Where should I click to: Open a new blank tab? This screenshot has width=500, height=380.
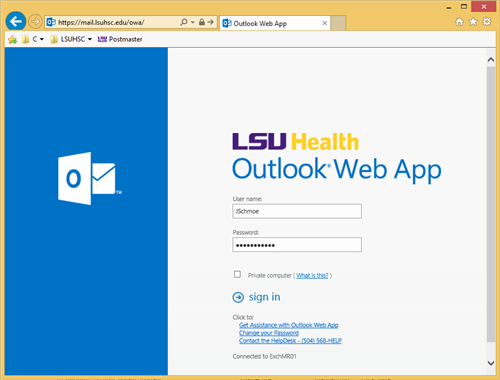[x=338, y=23]
